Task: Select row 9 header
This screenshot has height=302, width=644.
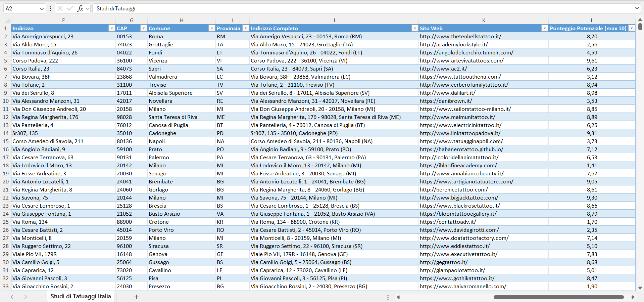Action: click(x=5, y=93)
